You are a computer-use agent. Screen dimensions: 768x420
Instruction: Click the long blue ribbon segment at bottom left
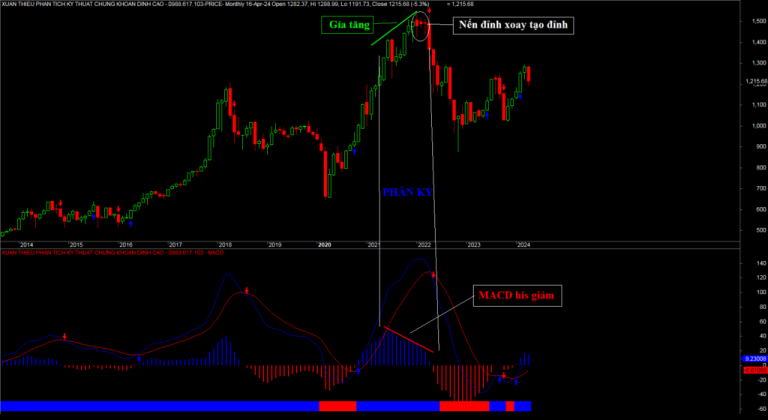click(160, 406)
